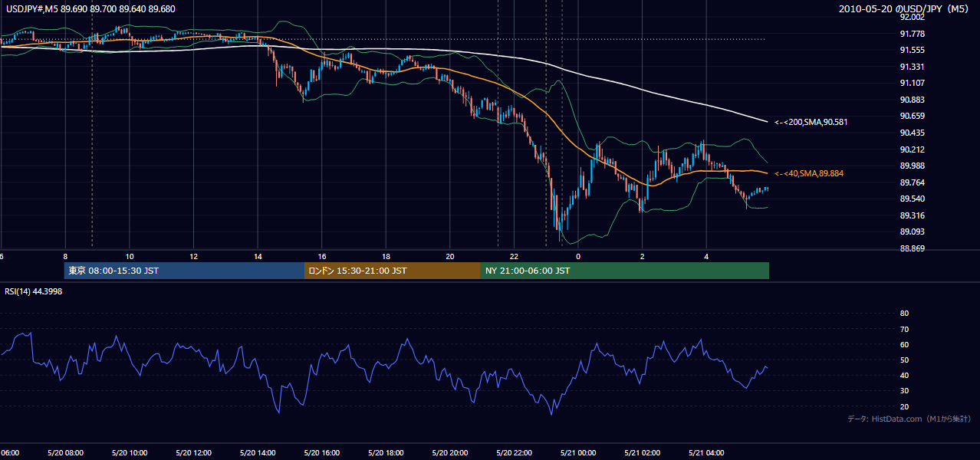This screenshot has height=460, width=980.
Task: Click the bottom date label 5/20 18:00
Action: 386,452
